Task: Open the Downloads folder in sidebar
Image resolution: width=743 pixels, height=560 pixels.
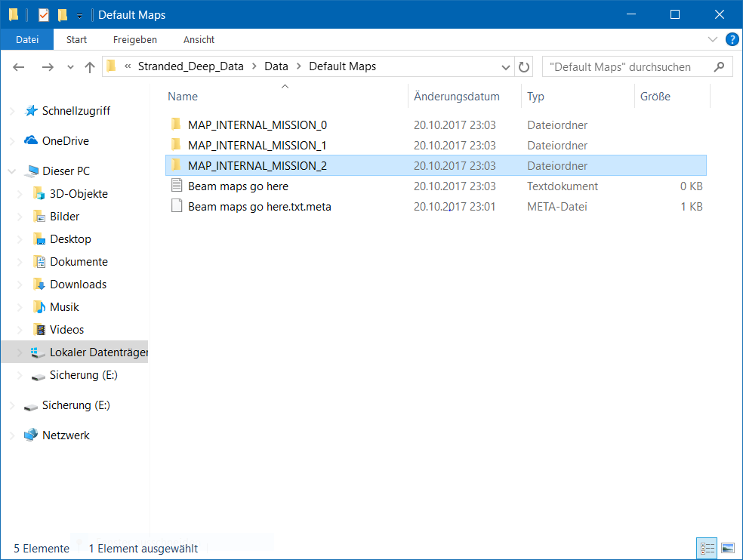Action: (x=78, y=285)
